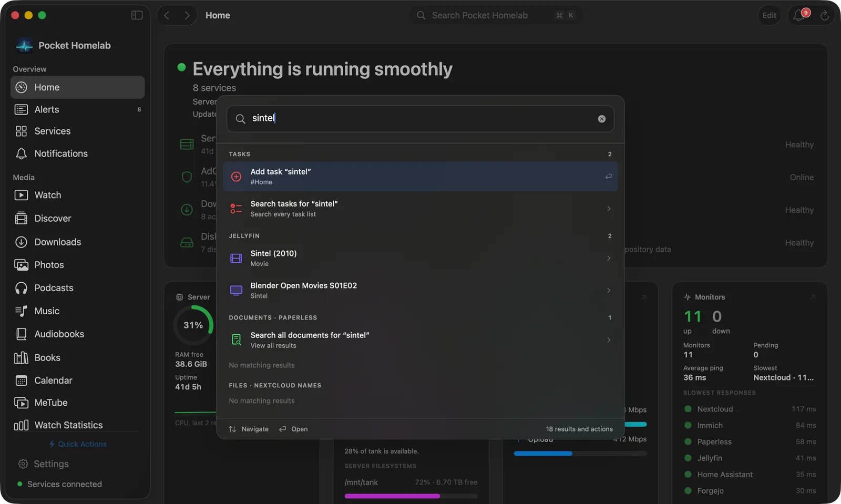The height and width of the screenshot is (504, 841).
Task: Click the Music note icon in sidebar
Action: pyautogui.click(x=21, y=311)
